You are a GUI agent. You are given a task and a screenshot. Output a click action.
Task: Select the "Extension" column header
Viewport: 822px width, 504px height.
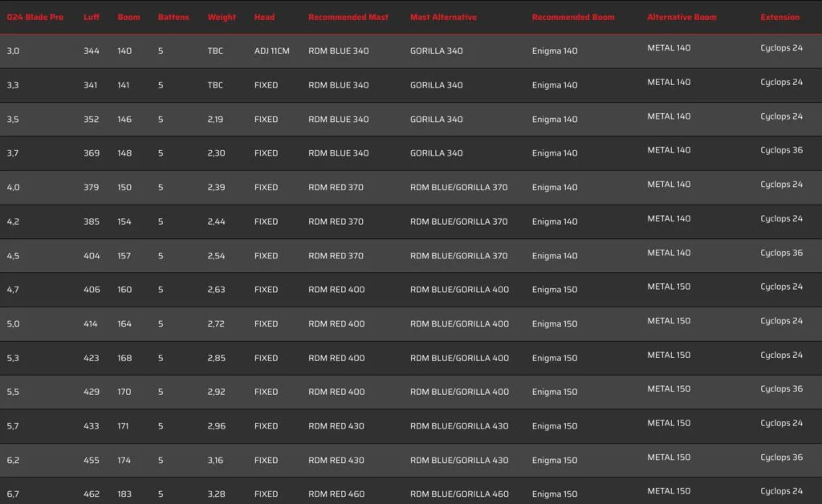pyautogui.click(x=780, y=18)
